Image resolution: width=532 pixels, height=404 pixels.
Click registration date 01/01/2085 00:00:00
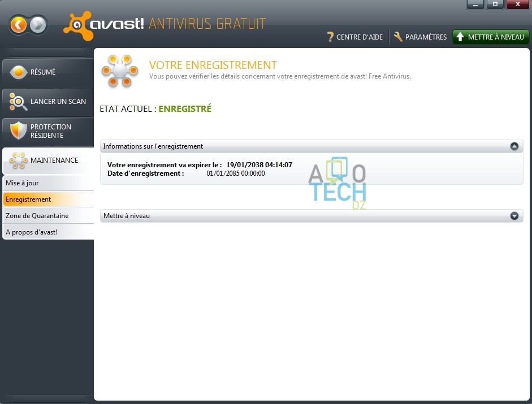pyautogui.click(x=235, y=173)
